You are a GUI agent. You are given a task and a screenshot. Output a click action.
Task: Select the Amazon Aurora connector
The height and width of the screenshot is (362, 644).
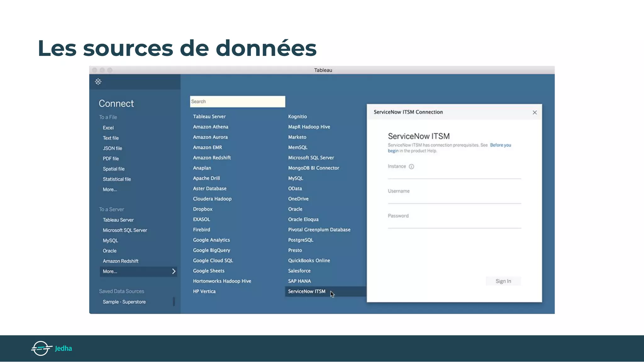(210, 137)
